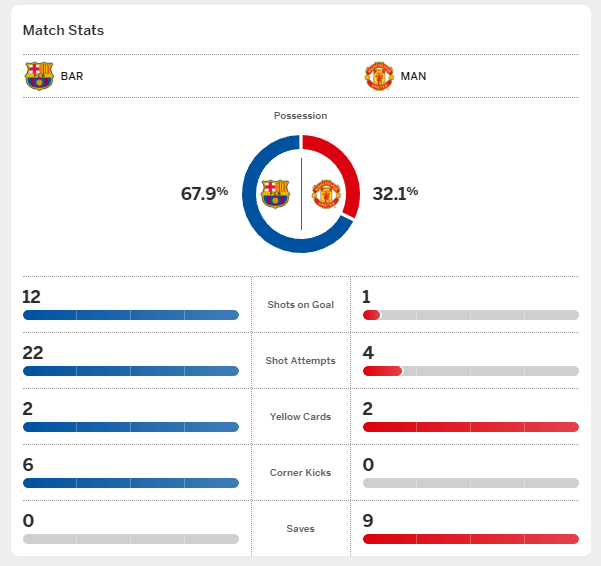The height and width of the screenshot is (566, 601).
Task: Select the BAR team abbreviation
Action: tap(72, 76)
